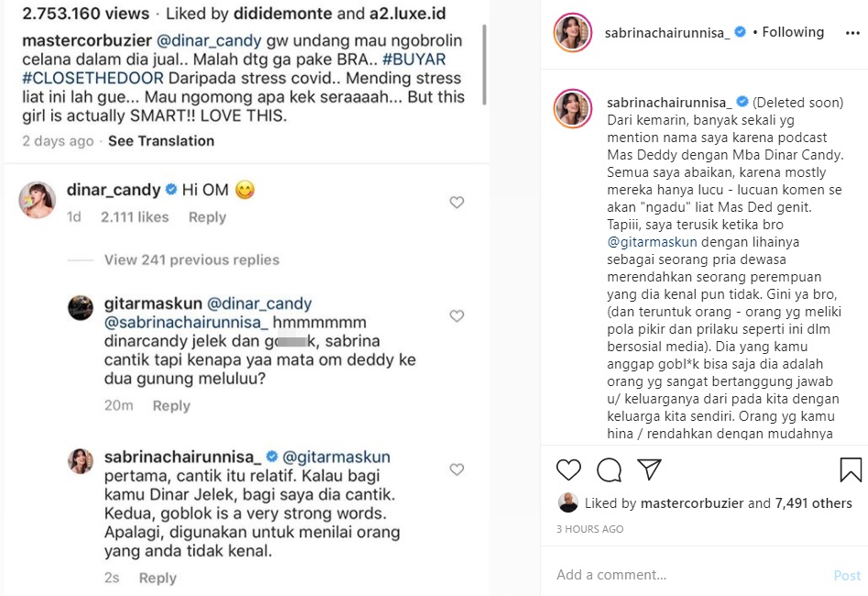Like the post using the heart icon

pyautogui.click(x=568, y=469)
